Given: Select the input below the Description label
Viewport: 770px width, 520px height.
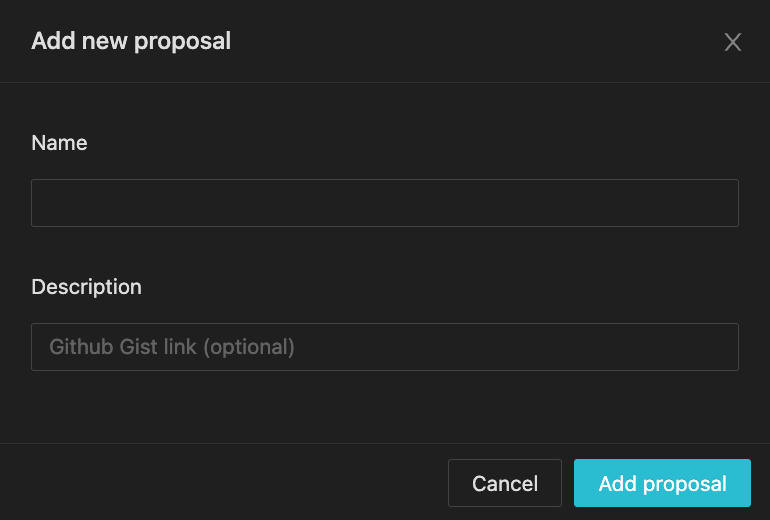Looking at the screenshot, I should coord(385,347).
